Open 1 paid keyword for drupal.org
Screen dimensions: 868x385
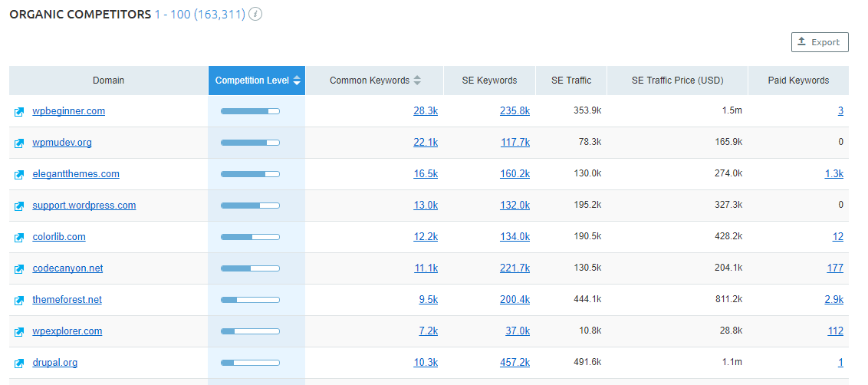point(840,363)
